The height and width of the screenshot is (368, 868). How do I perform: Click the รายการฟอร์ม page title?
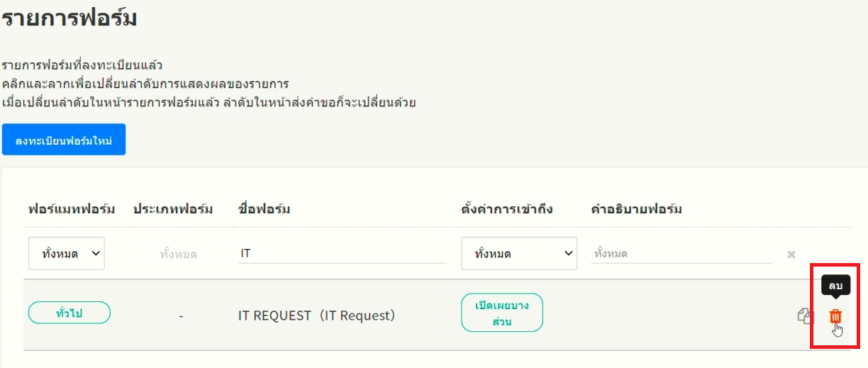point(69,18)
